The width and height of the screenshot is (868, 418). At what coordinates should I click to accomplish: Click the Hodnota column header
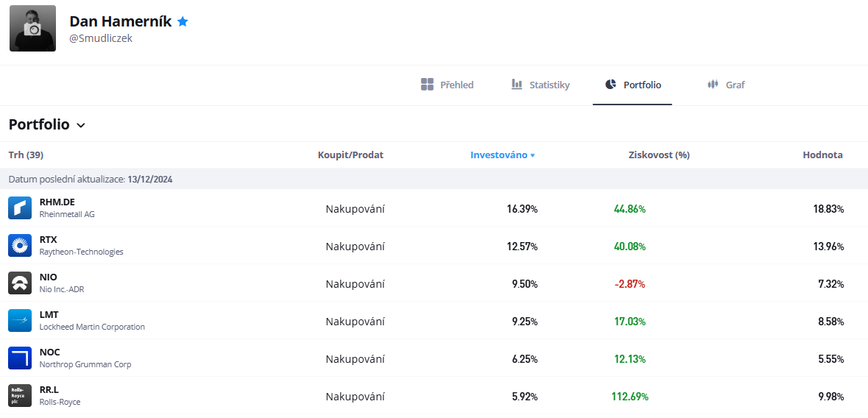pos(822,155)
